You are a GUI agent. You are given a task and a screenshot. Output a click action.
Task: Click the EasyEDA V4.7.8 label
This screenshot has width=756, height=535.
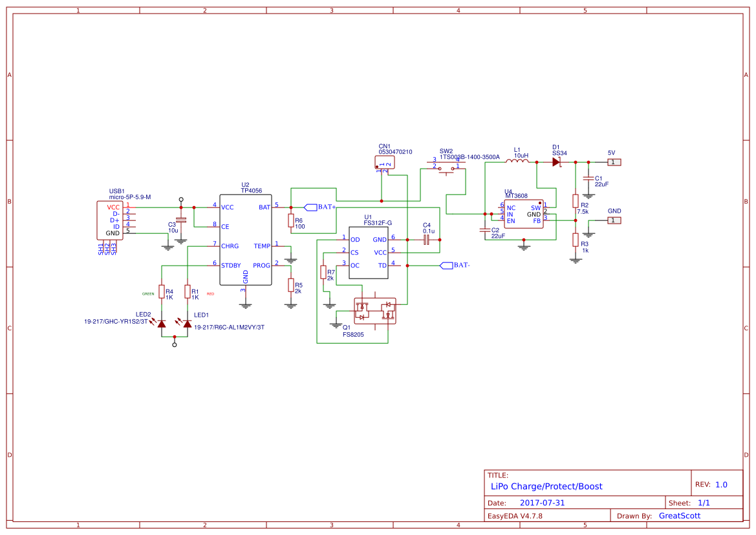(515, 516)
